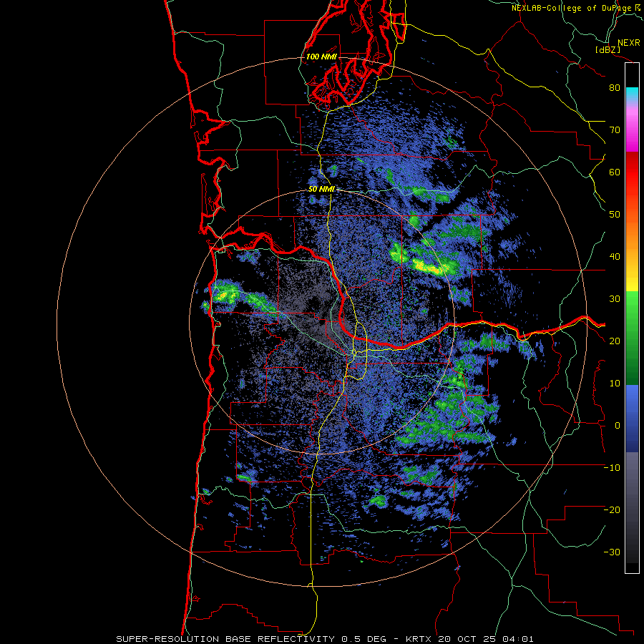Click the -20 value on the dBZ scale
Viewport: 644px width, 644px height.
pos(612,509)
